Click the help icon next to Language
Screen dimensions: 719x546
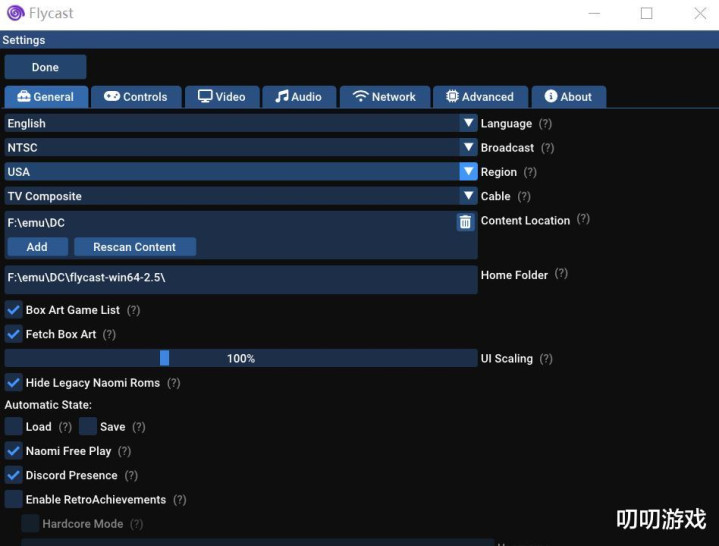[x=545, y=124]
